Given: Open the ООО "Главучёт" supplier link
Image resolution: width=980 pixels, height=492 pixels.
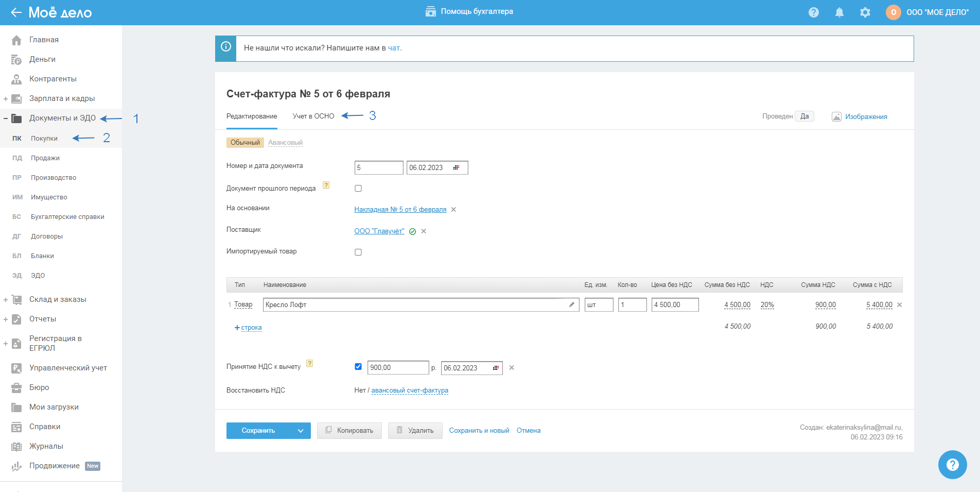Looking at the screenshot, I should point(379,231).
